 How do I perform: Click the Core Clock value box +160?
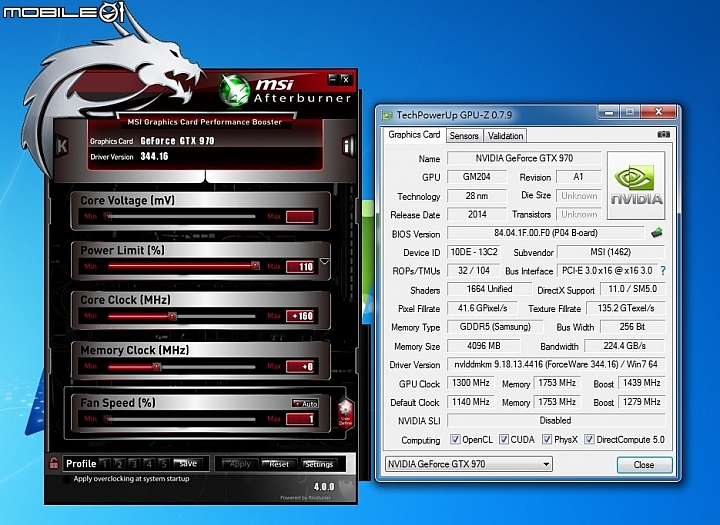tap(300, 316)
